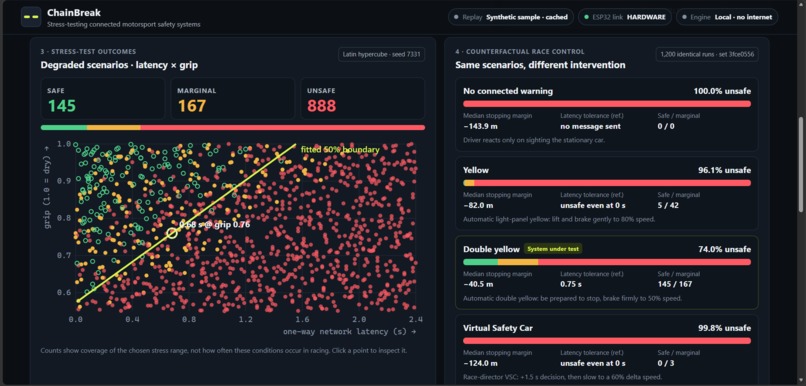This screenshot has height=386, width=806.
Task: Click the 'one-way network latency (s)' axis label
Action: [x=350, y=332]
